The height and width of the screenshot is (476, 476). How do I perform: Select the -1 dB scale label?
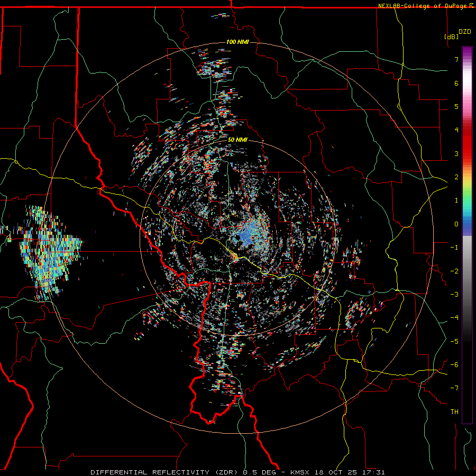454,248
